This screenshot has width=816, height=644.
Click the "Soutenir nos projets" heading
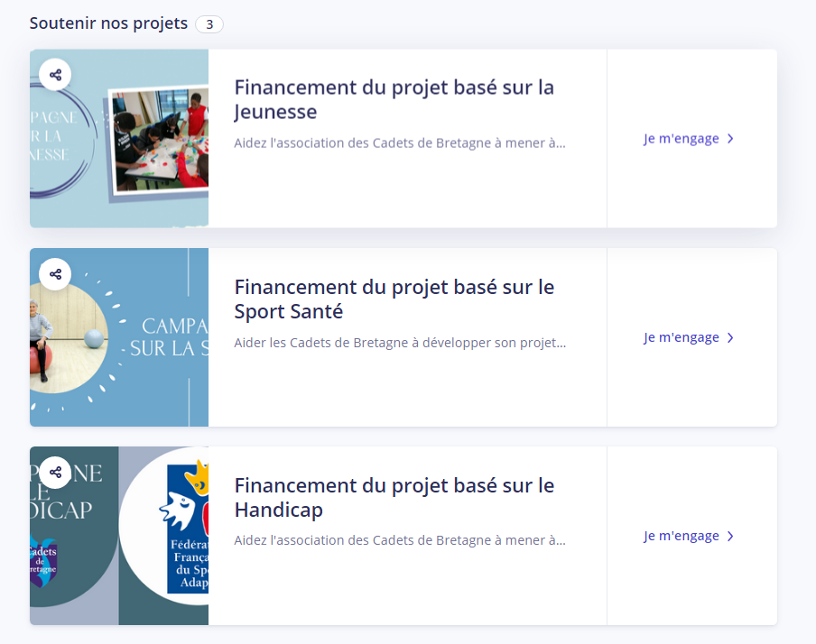tap(108, 23)
